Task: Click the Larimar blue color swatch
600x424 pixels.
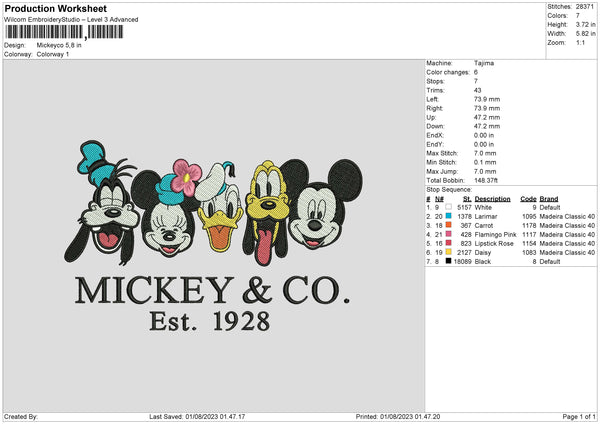Action: (448, 216)
